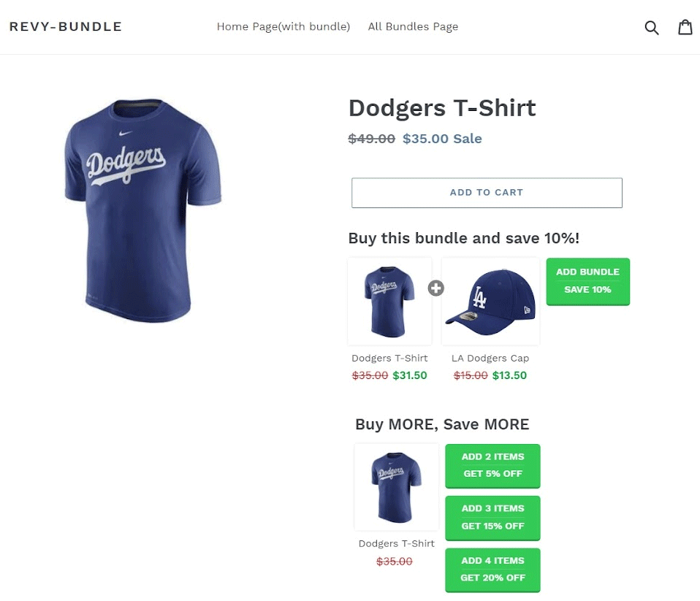
Task: Choose ADD 3 ITEMS GET 15% OFF
Action: click(x=492, y=517)
